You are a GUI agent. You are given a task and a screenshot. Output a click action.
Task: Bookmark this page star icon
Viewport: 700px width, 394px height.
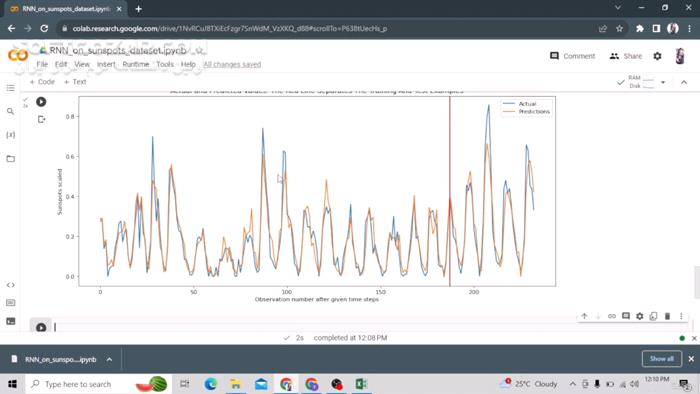click(x=620, y=29)
